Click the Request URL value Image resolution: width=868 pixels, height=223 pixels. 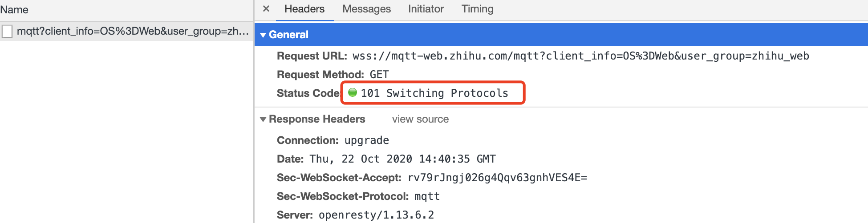[x=581, y=56]
